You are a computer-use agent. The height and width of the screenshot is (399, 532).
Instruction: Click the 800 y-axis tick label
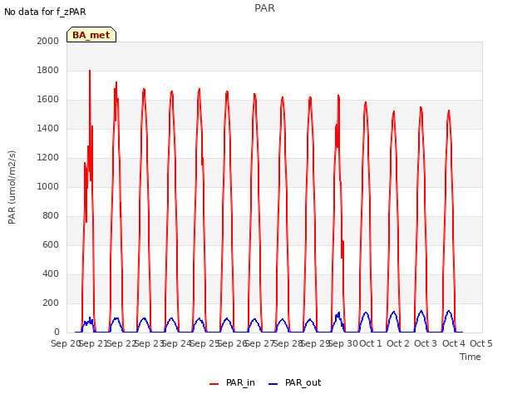(x=51, y=216)
